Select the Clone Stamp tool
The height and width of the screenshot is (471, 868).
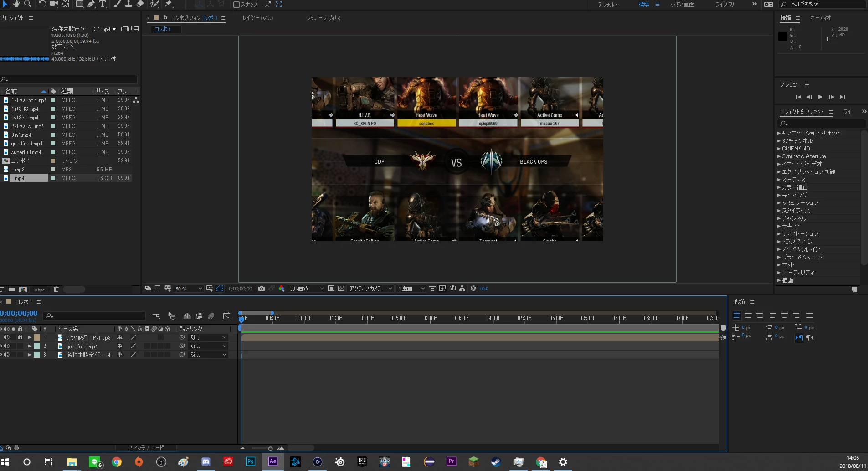(x=128, y=4)
